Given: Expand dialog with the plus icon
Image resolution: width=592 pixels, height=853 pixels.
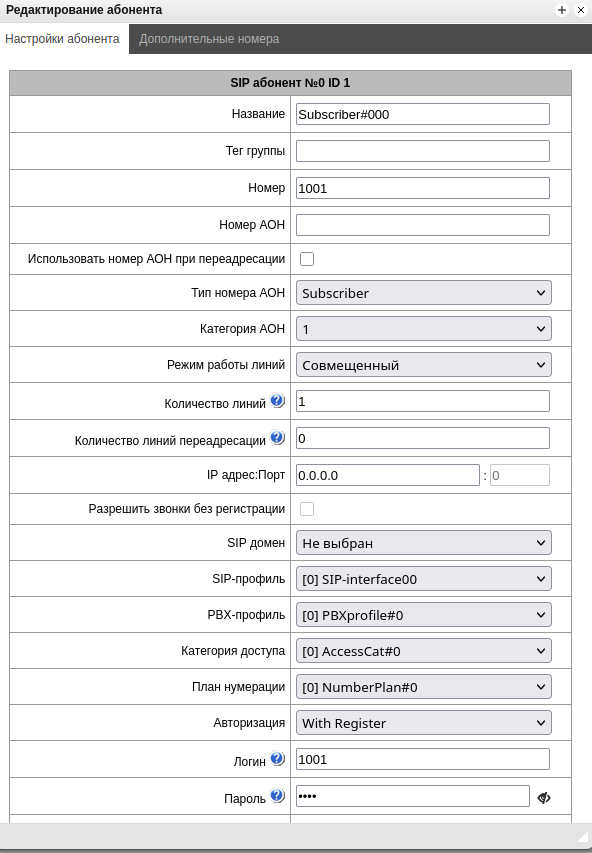Looking at the screenshot, I should [562, 10].
